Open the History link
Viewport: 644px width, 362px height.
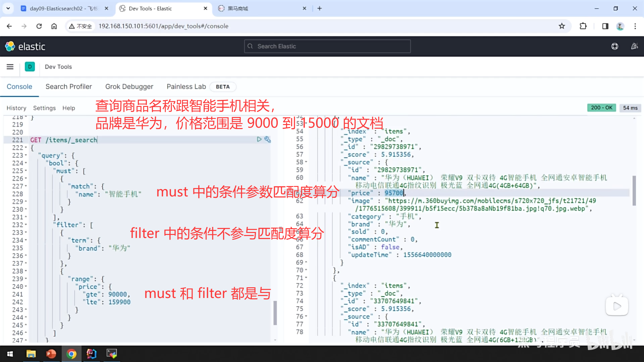[16, 108]
